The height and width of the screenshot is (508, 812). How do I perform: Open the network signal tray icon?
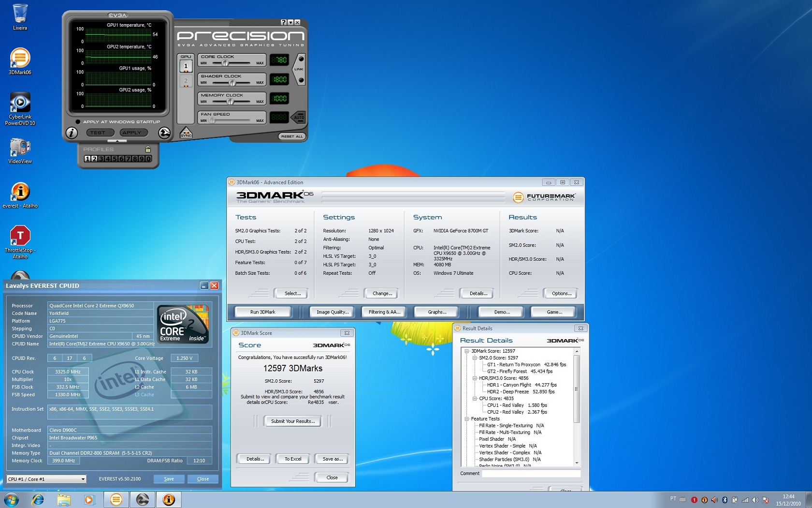click(745, 500)
